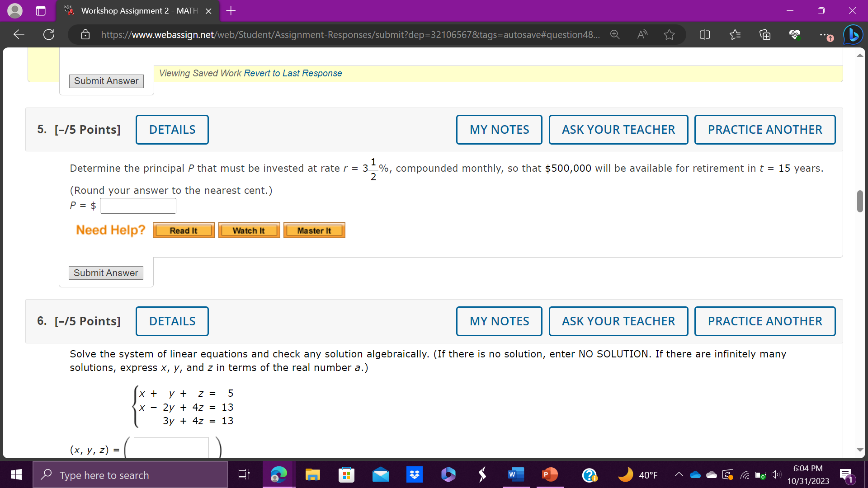Open split screen view in Edge
868x488 pixels.
click(x=704, y=34)
